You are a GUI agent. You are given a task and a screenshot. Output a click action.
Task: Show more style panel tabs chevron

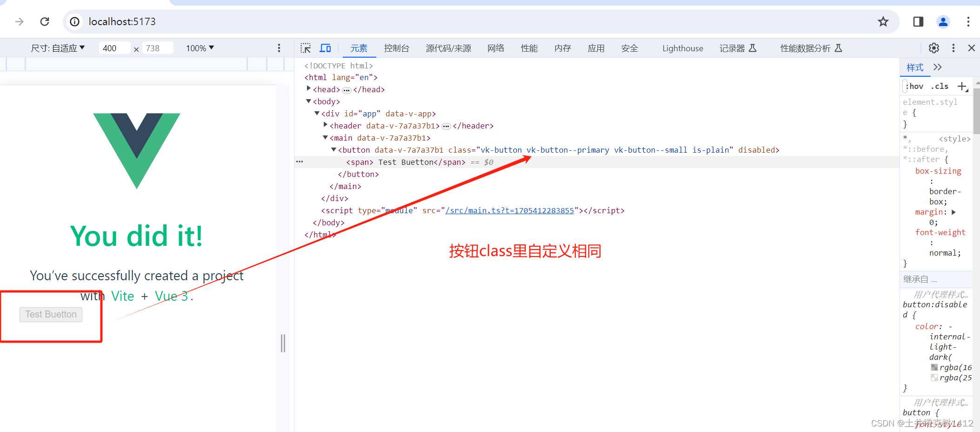point(938,67)
